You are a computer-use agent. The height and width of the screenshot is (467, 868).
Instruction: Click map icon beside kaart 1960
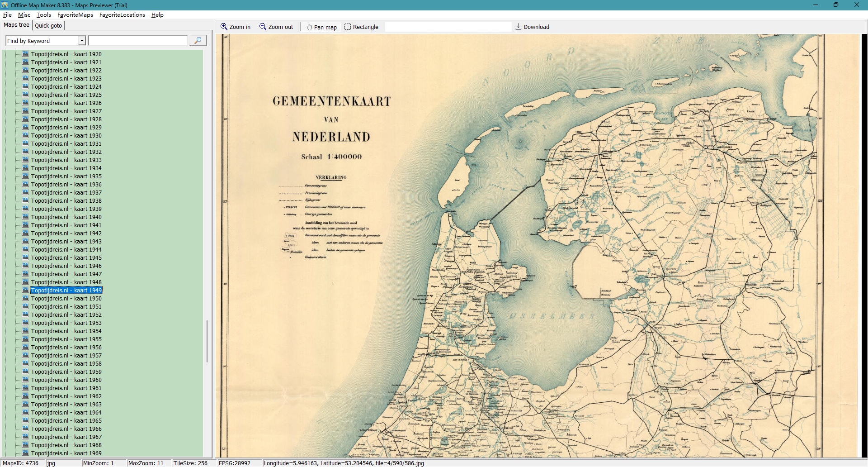[25, 380]
